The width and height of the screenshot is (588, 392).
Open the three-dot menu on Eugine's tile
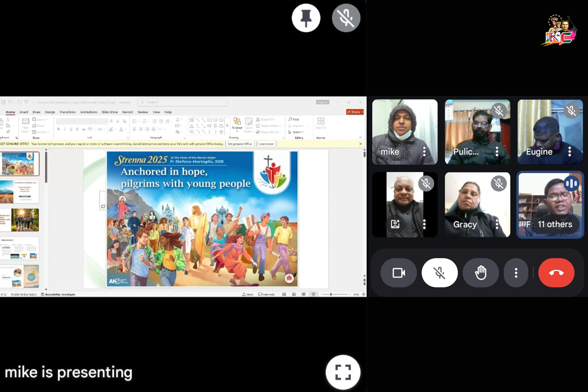[x=570, y=151]
